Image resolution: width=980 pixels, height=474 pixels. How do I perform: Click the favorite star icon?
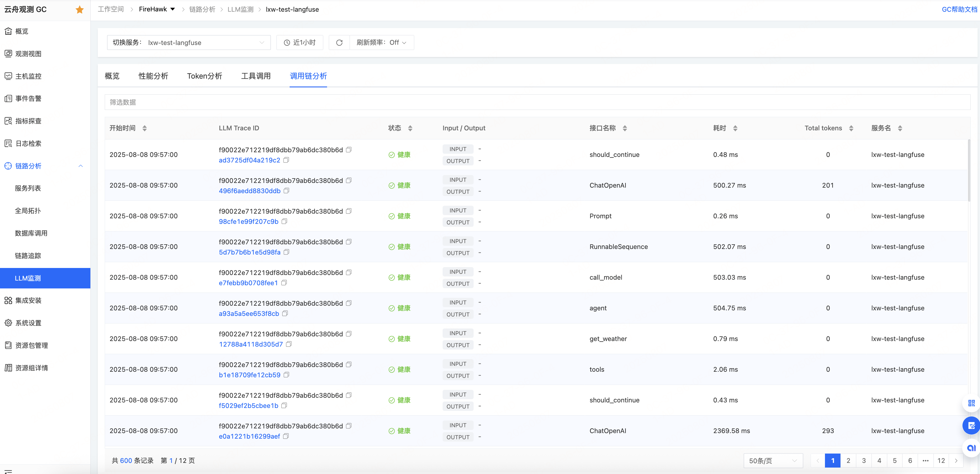click(x=80, y=10)
